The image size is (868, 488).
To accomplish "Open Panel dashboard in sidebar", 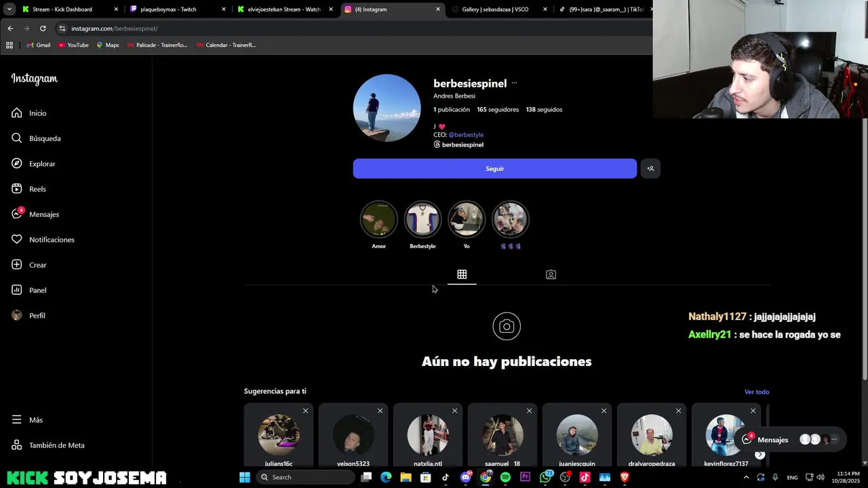I will [x=29, y=290].
